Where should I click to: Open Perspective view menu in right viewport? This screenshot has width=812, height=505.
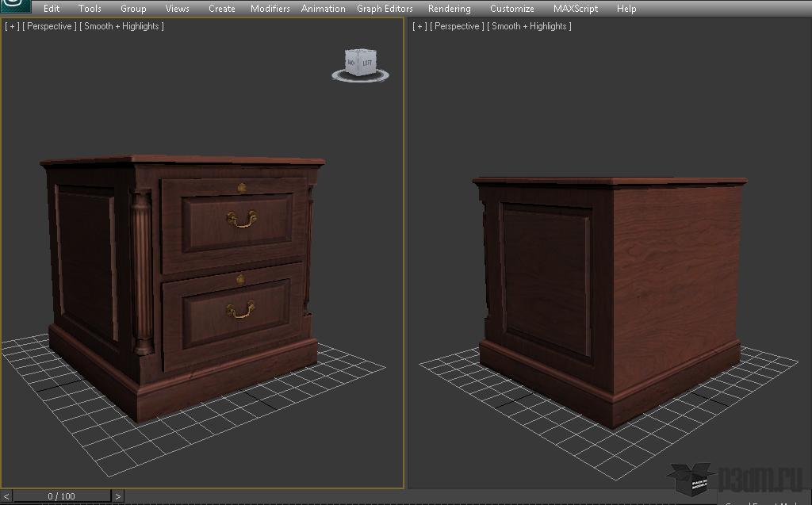point(458,26)
